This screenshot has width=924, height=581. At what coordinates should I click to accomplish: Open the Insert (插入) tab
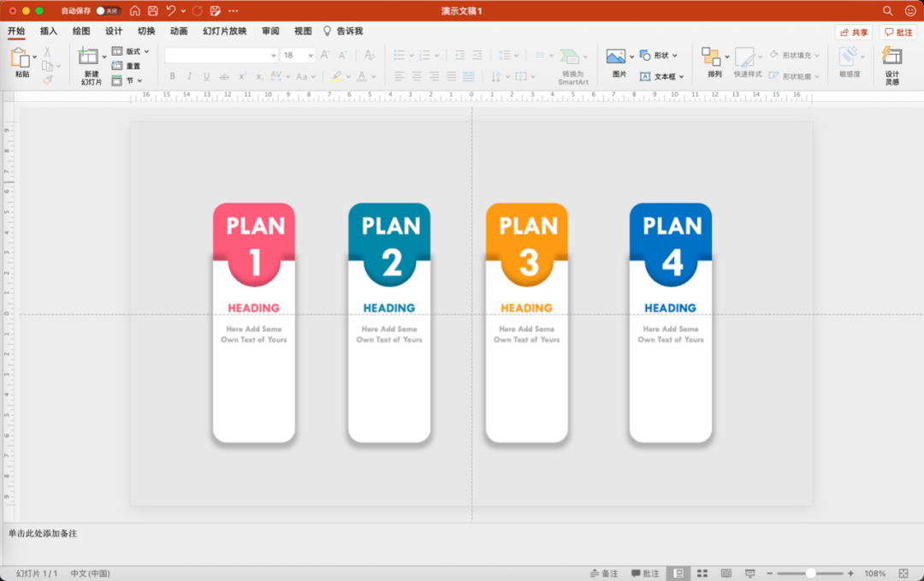click(x=49, y=32)
